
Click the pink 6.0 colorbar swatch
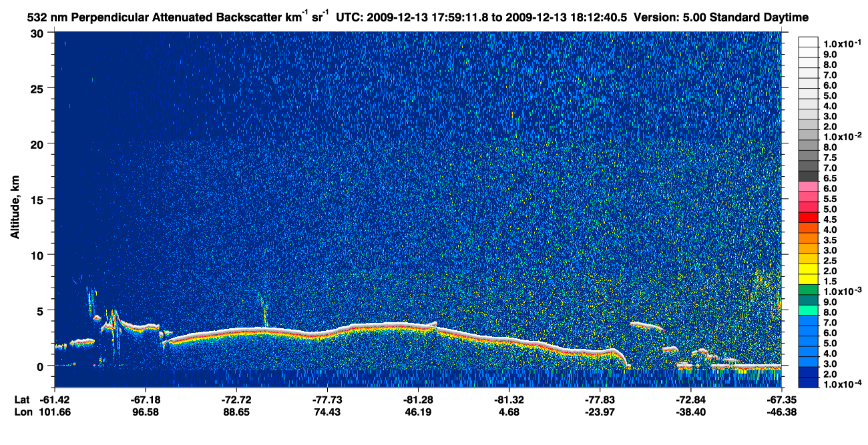[x=808, y=187]
